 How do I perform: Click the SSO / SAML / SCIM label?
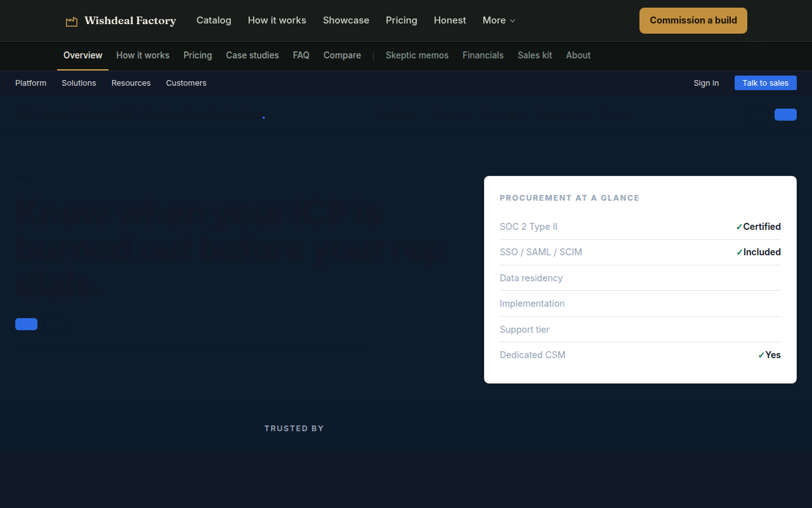(541, 252)
